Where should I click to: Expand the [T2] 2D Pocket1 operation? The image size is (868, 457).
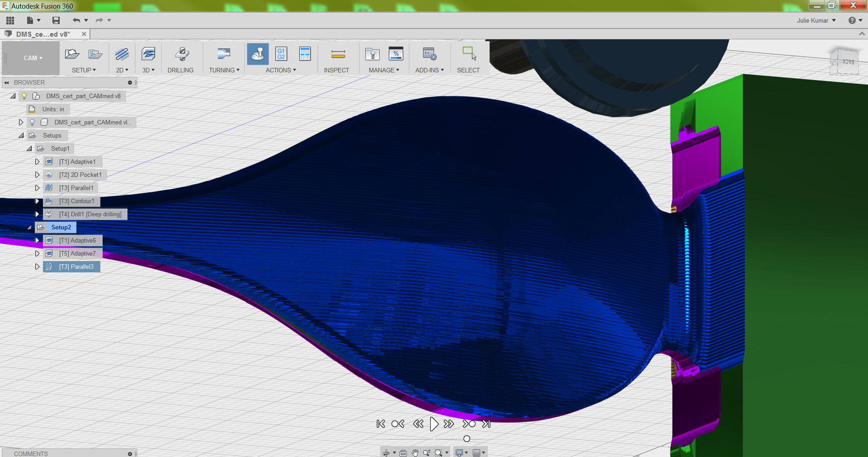pyautogui.click(x=37, y=175)
